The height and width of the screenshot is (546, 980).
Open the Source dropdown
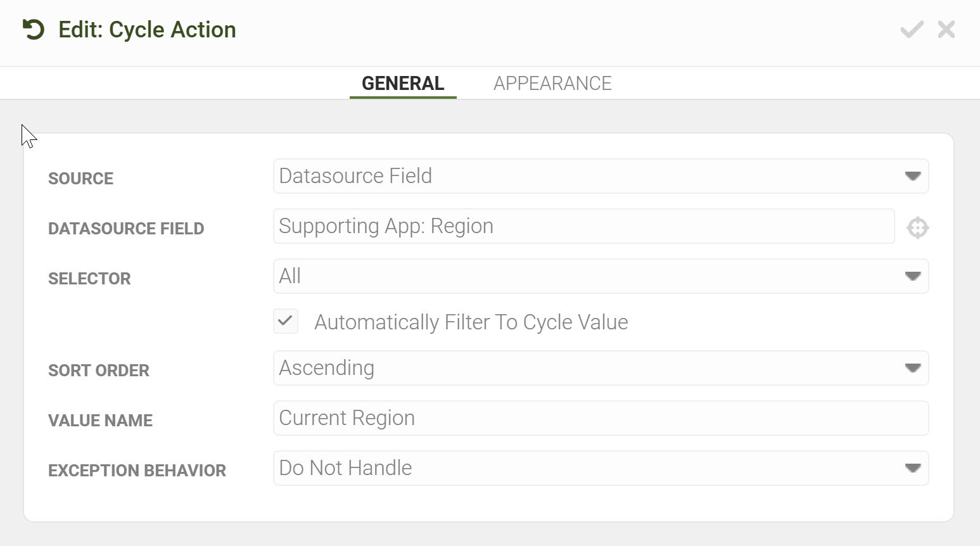coord(601,176)
